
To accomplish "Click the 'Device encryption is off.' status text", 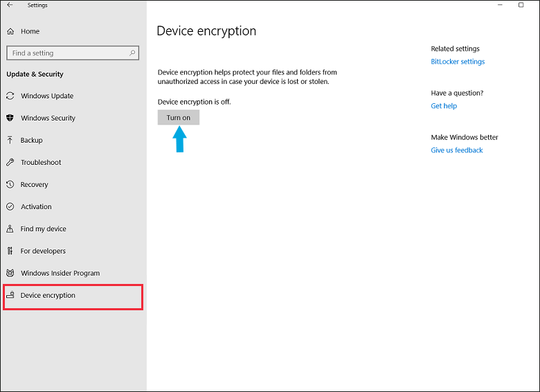I will click(x=195, y=102).
